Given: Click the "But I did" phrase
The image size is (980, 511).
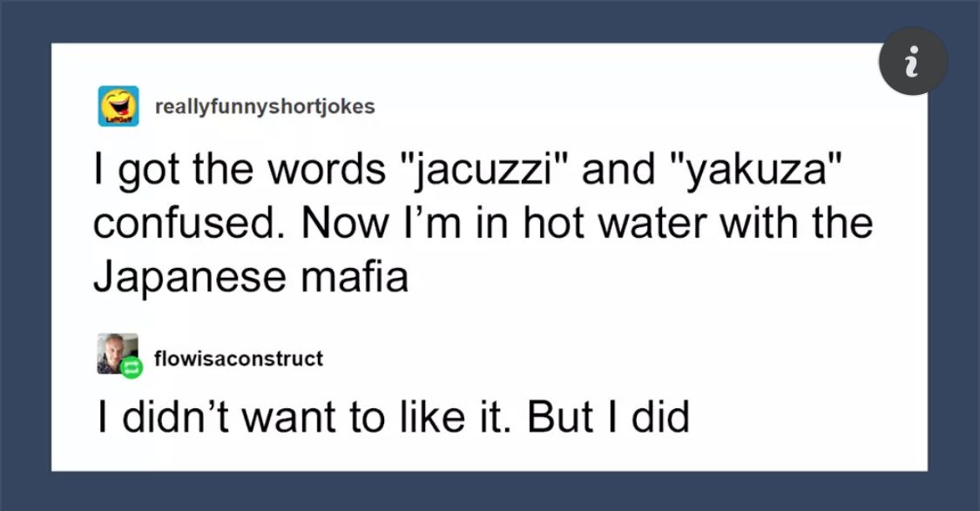Looking at the screenshot, I should point(608,417).
